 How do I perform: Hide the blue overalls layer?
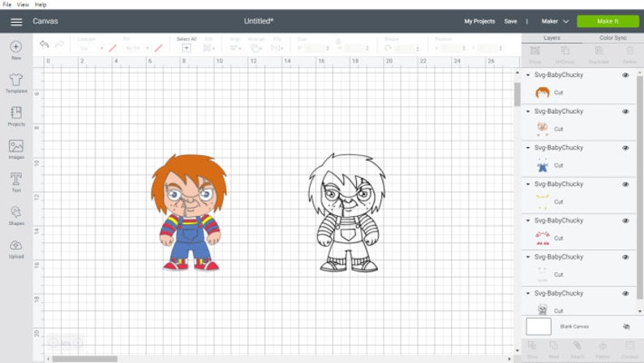click(x=625, y=148)
